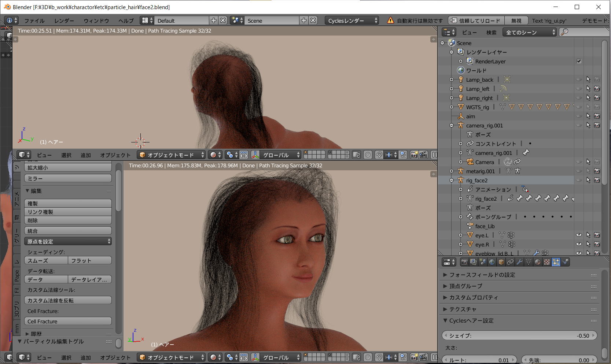The width and height of the screenshot is (611, 364).
Task: Open the Constraints chain-link tab
Action: [510, 262]
